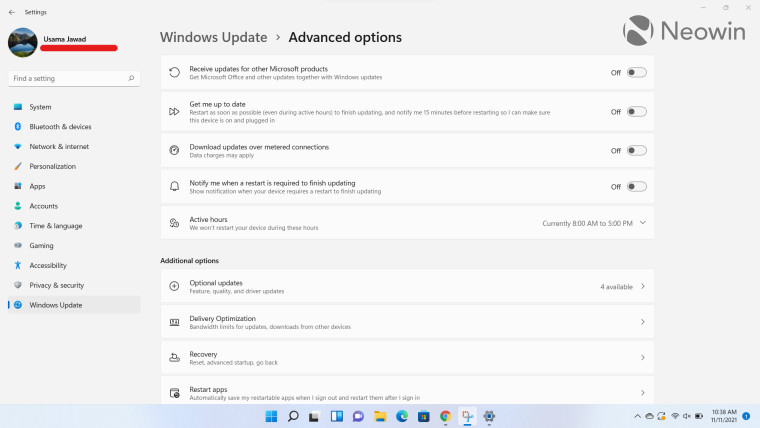
Task: Click the refresh icon beside Receive updates
Action: tap(174, 73)
